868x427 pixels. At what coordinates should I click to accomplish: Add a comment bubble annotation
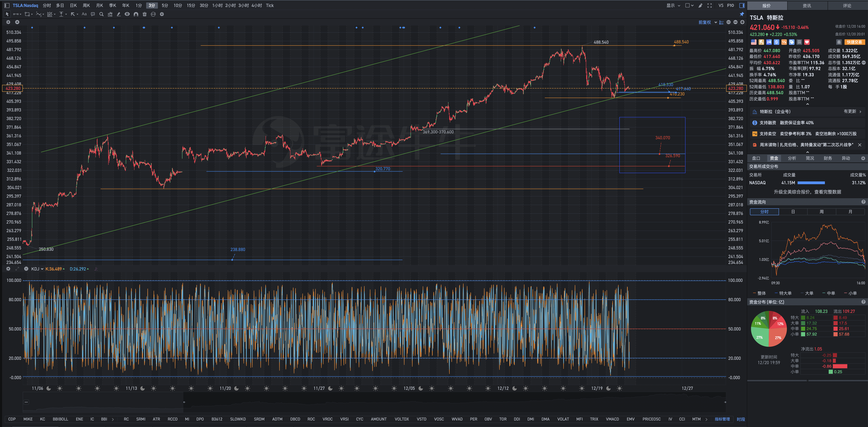coord(93,14)
